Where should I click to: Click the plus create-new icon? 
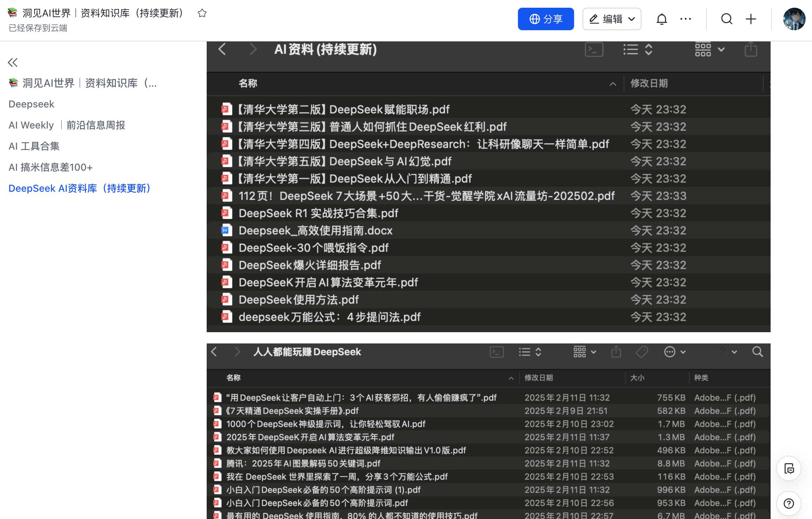tap(751, 19)
